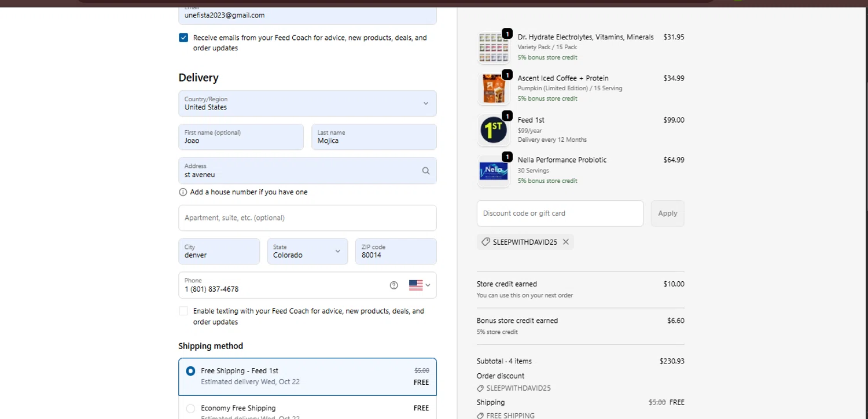
Task: Click the Add a house number hint text
Action: click(x=249, y=192)
